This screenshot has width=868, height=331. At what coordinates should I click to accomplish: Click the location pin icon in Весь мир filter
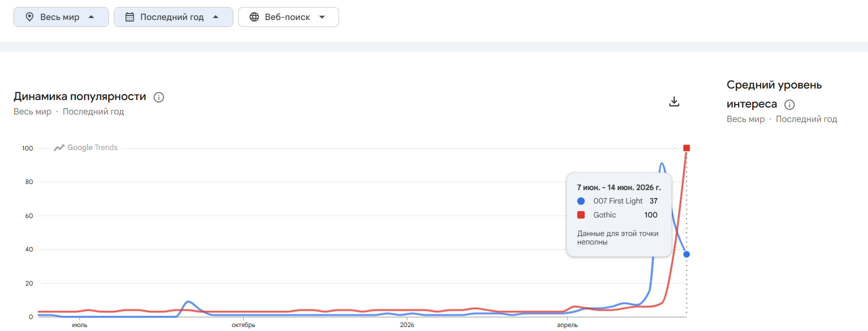pyautogui.click(x=29, y=17)
